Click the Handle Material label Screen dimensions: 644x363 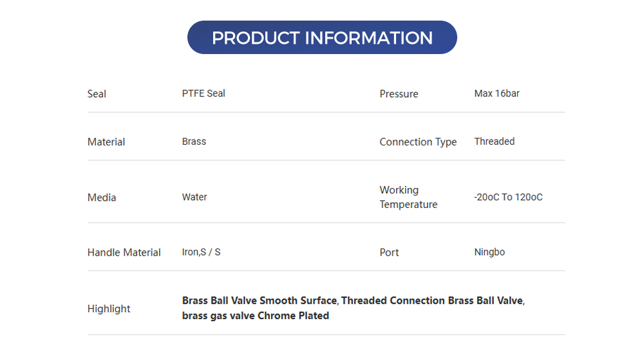pyautogui.click(x=124, y=252)
